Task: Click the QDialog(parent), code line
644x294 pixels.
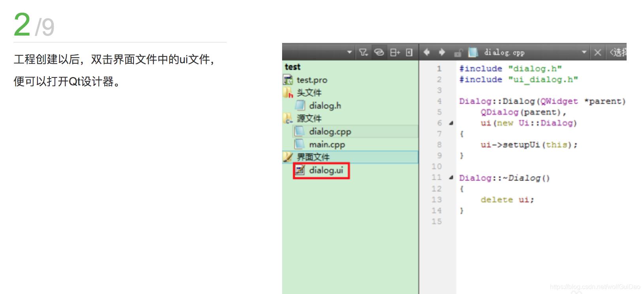Action: point(523,112)
